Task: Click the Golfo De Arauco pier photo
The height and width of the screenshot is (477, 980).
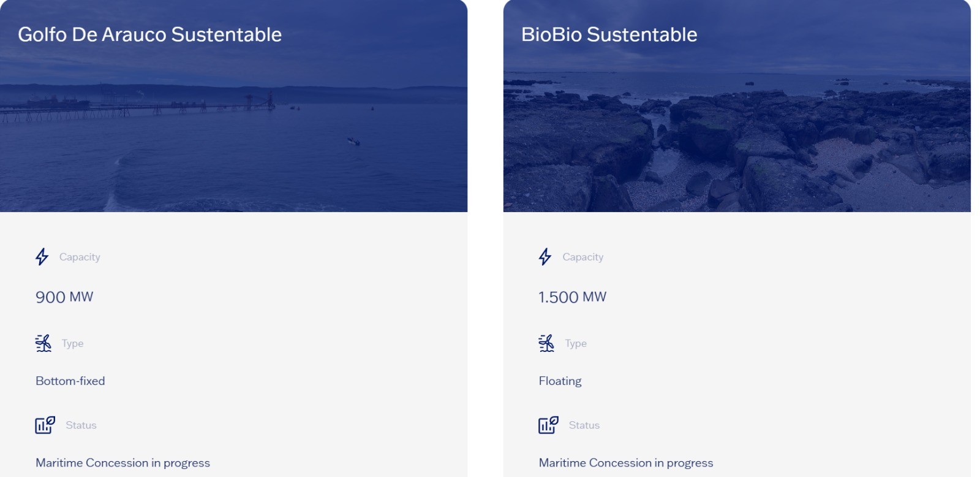Action: (x=233, y=135)
